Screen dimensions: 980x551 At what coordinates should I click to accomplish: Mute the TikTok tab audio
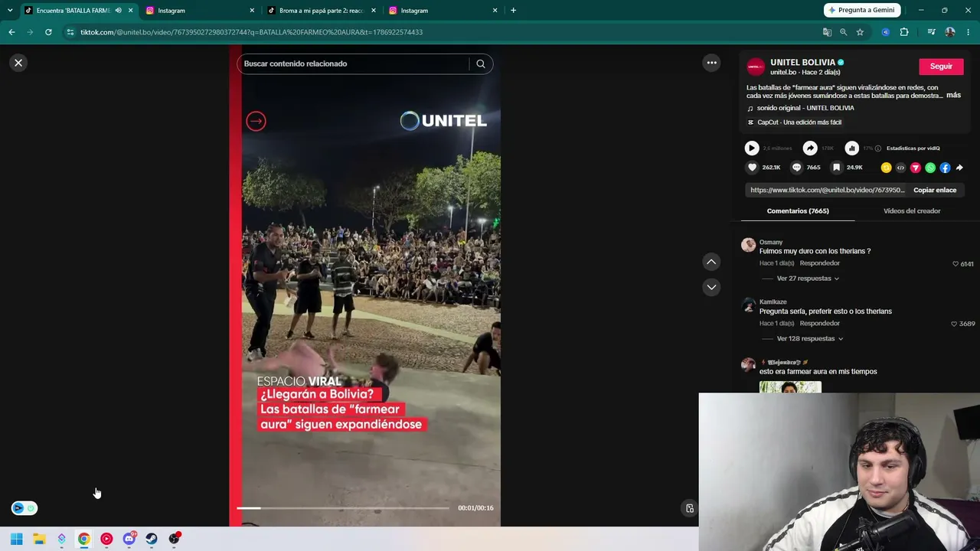tap(118, 11)
